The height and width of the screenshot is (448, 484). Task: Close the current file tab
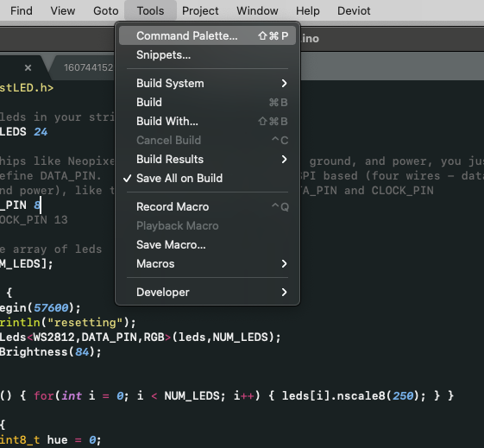coord(28,67)
